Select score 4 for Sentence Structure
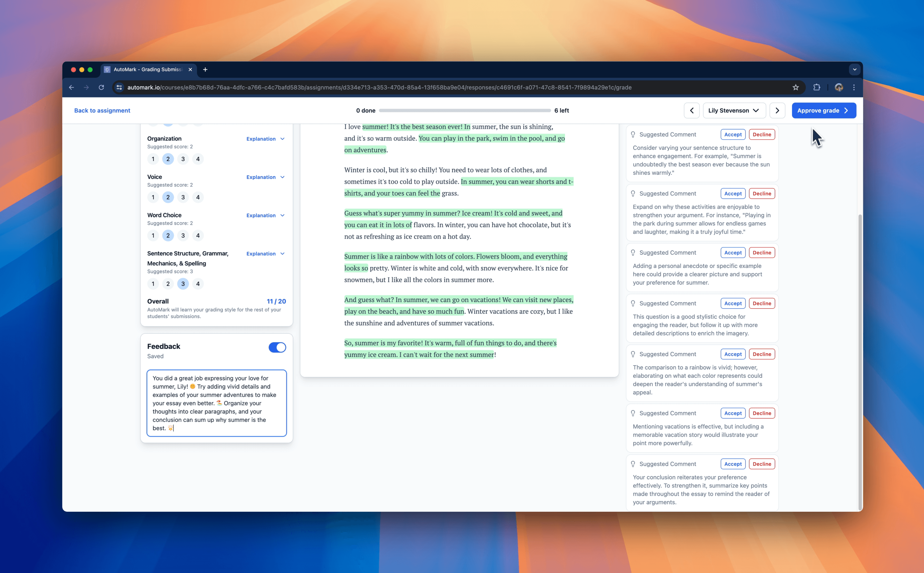Screen dimensions: 924x573 pyautogui.click(x=198, y=284)
